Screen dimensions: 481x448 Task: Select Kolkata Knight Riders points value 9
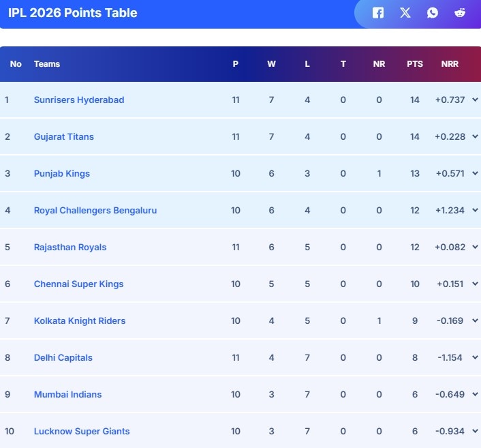point(415,321)
